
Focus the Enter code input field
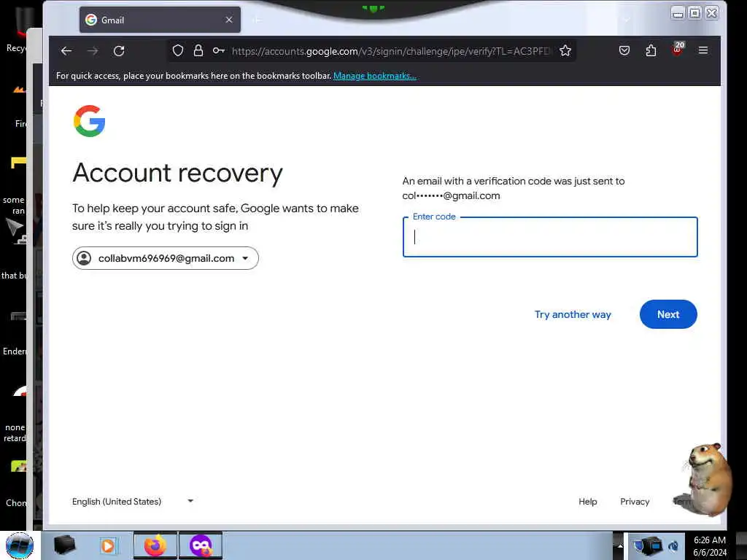click(x=550, y=237)
